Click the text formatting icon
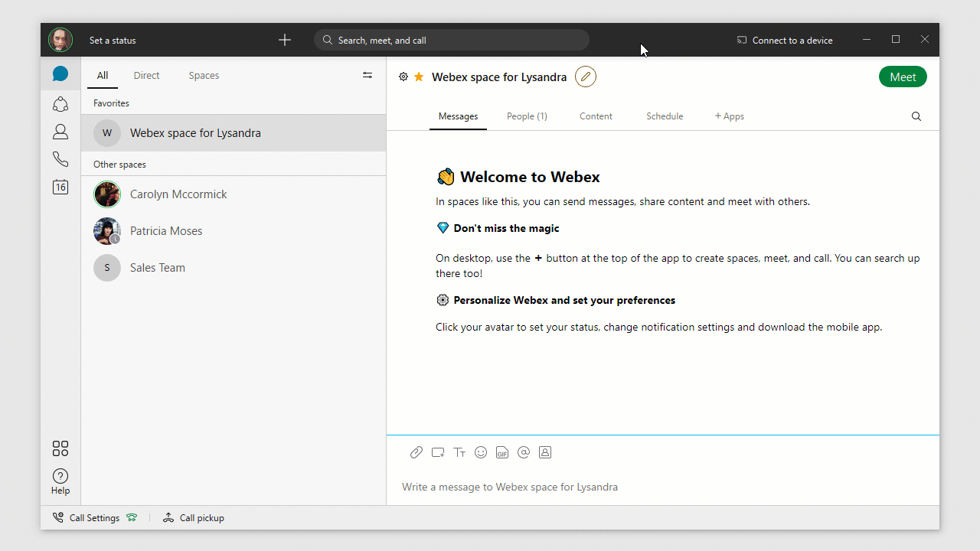 coord(459,452)
